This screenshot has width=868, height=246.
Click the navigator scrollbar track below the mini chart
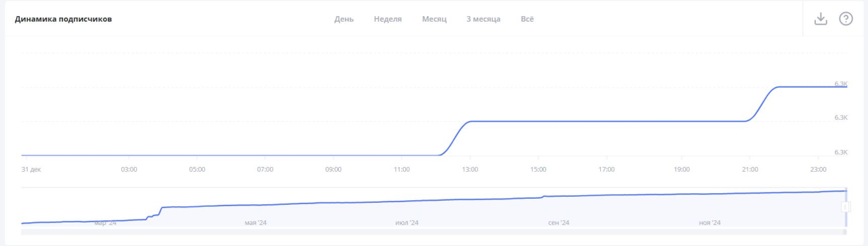(433, 232)
